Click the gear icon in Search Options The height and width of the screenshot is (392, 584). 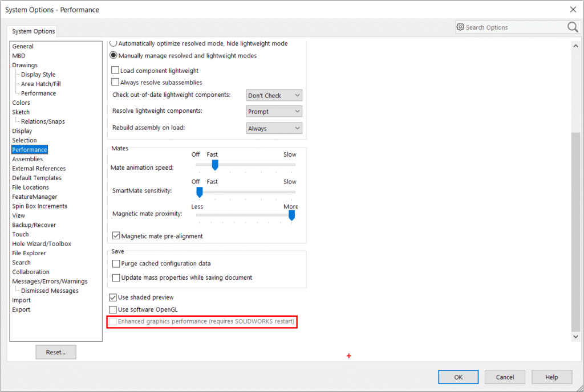point(460,27)
